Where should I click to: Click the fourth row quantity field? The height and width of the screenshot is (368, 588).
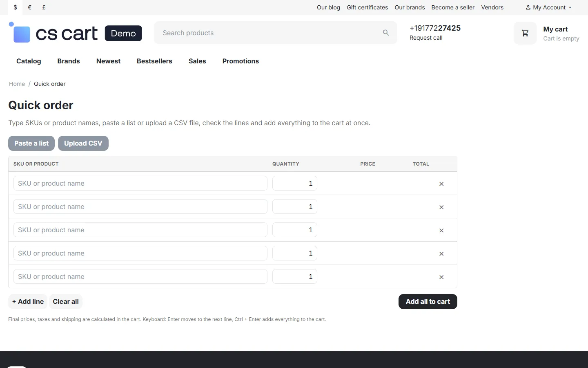(x=295, y=253)
